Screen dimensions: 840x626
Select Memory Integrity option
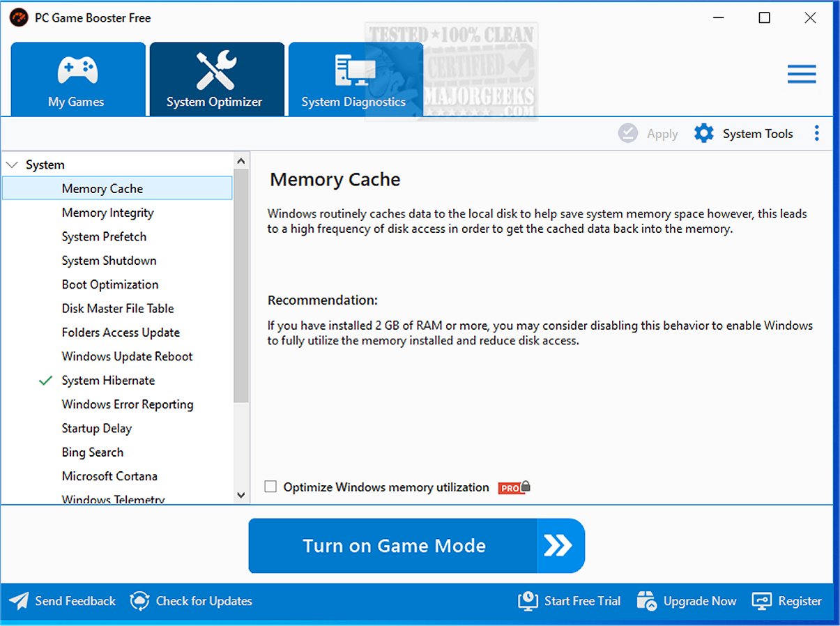coord(107,213)
